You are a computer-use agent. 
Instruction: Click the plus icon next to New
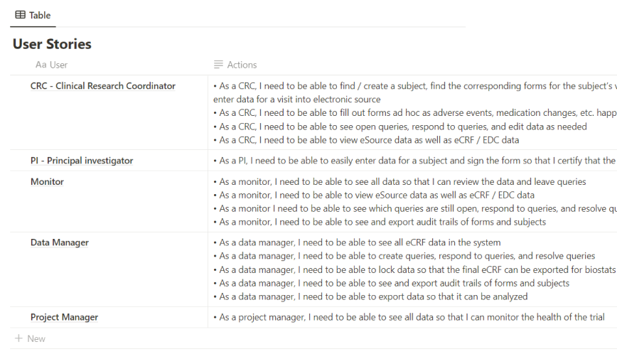(x=18, y=338)
